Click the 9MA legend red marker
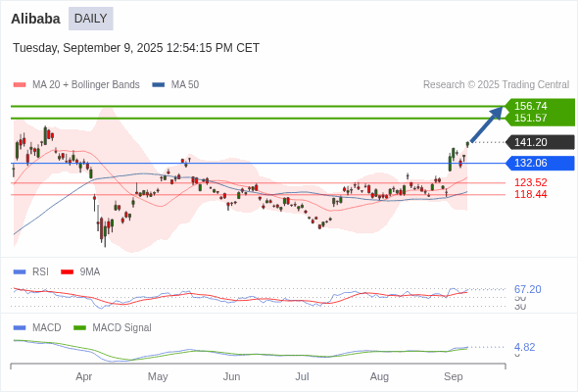Screen dimensions: 578x392 [67, 272]
